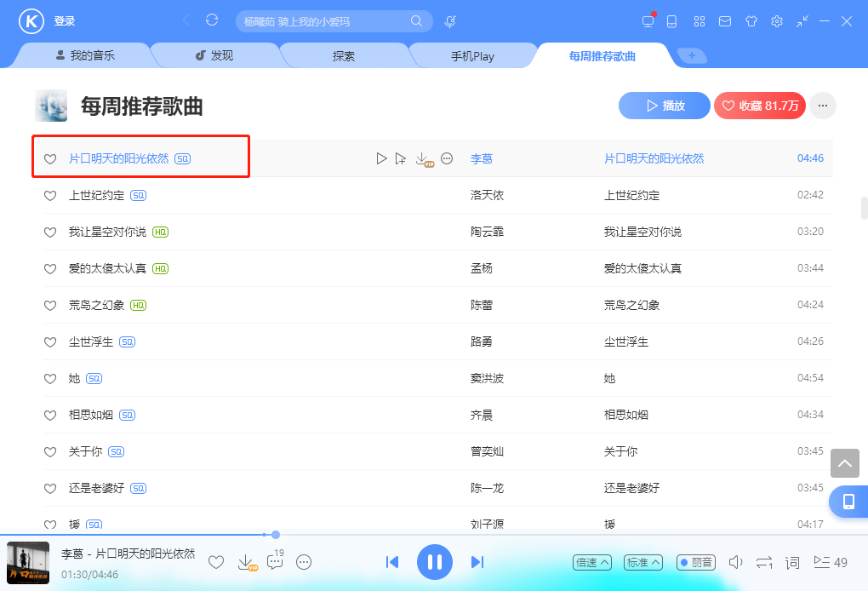Click the blue 播放 button
868x591 pixels.
(664, 106)
